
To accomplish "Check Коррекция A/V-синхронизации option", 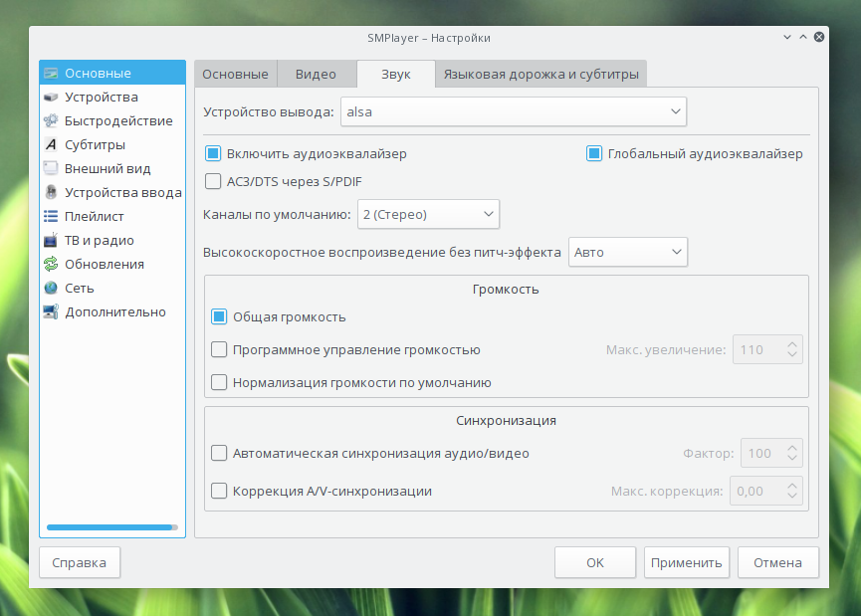I will tap(219, 491).
